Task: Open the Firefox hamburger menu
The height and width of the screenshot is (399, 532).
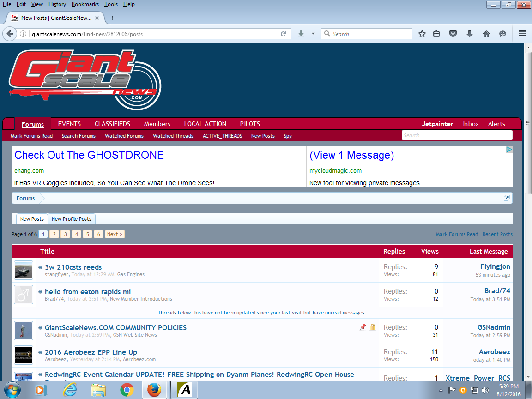Action: tap(522, 34)
